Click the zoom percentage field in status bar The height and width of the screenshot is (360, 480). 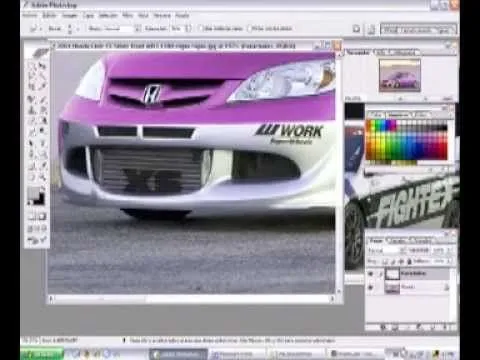[x=30, y=340]
